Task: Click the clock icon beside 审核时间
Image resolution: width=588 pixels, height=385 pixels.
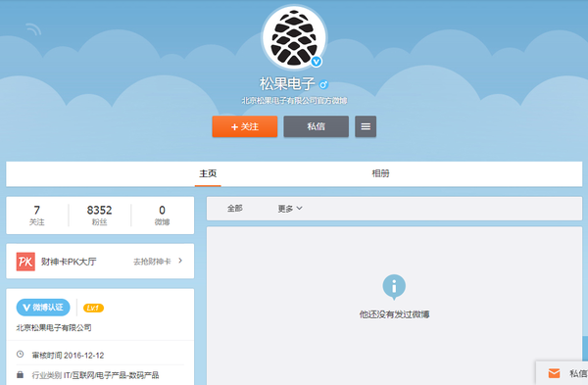Action: tap(21, 355)
